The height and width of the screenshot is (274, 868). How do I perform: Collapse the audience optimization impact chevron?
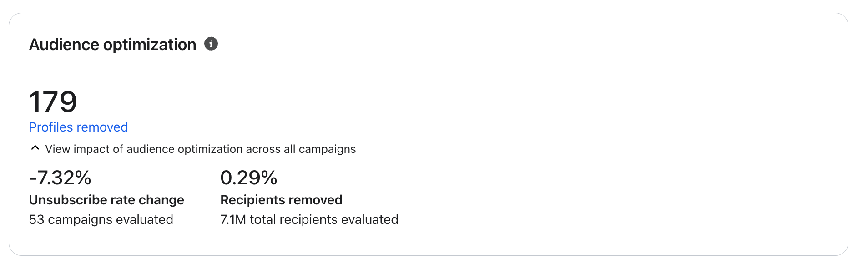coord(35,148)
